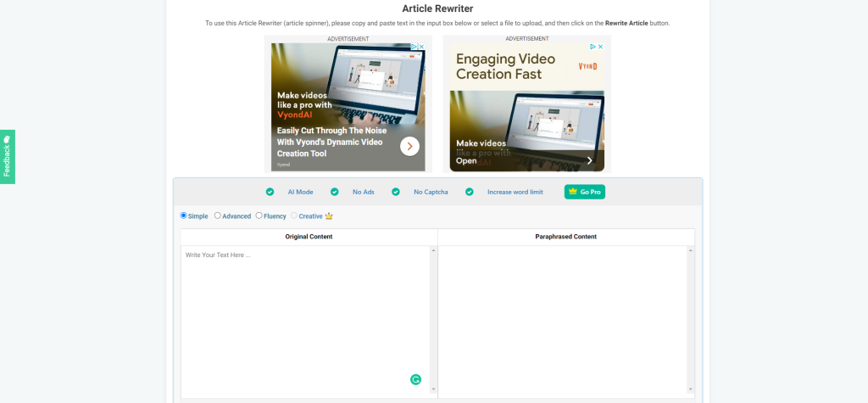Click the checkmark icon next to Increase word limit
This screenshot has width=868, height=403.
[x=470, y=192]
